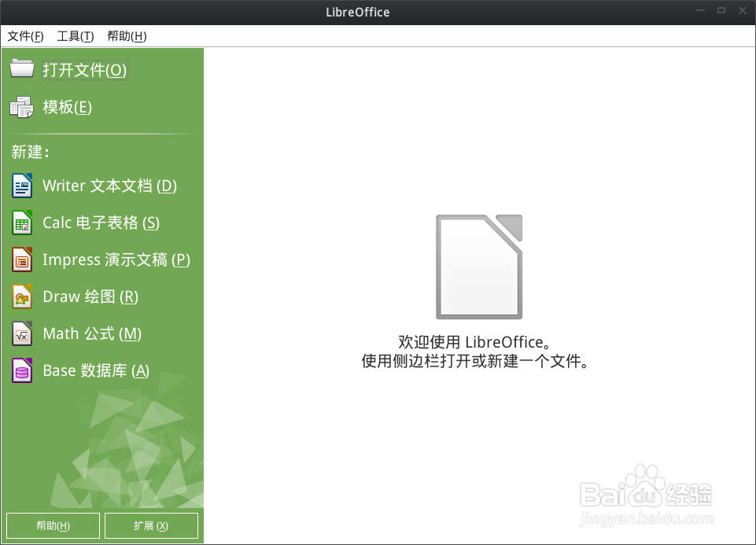756x545 pixels.
Task: Click the 新建: heading
Action: point(31,153)
